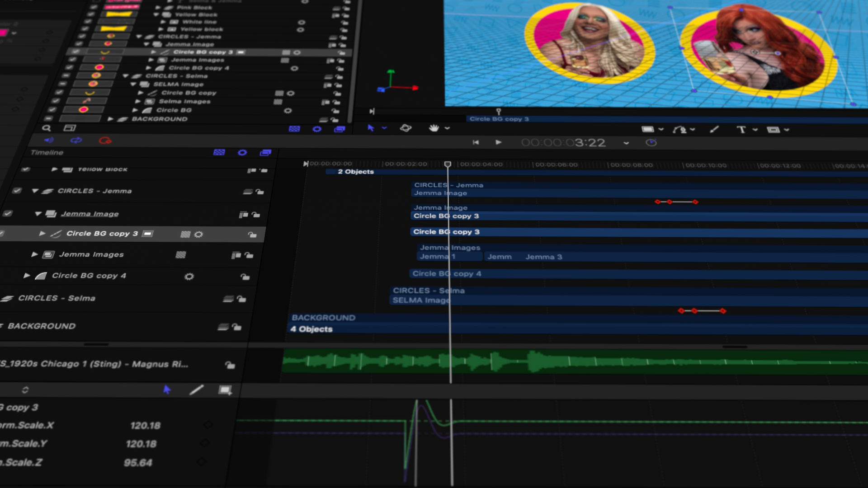Click the search magnifier icon in layers list

pos(46,128)
